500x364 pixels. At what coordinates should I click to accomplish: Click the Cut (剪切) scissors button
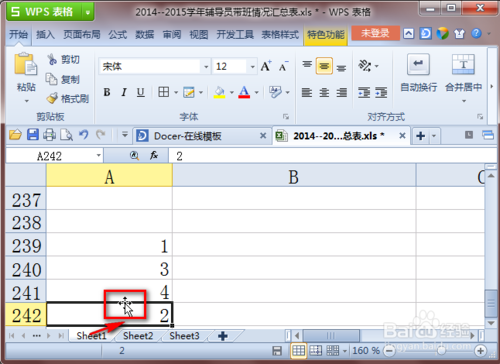[63, 59]
